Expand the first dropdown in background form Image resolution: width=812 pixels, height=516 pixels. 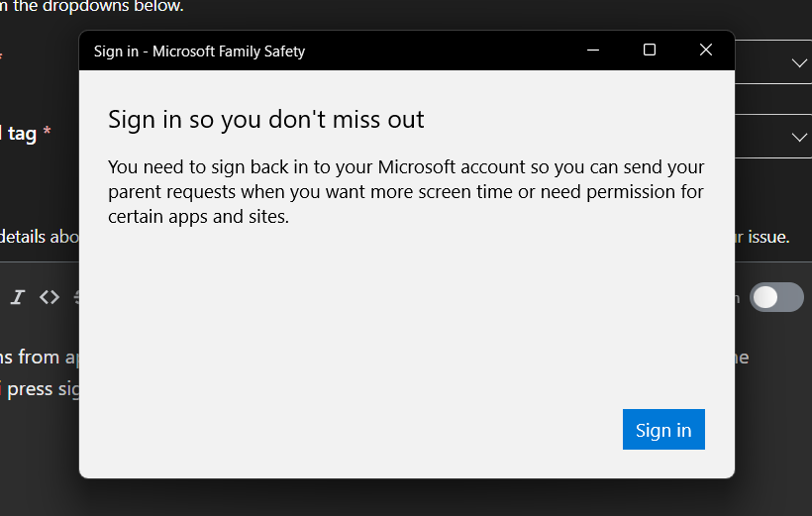click(799, 62)
